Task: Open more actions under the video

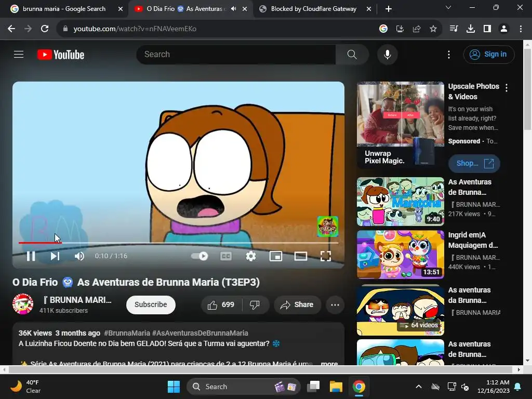Action: pyautogui.click(x=335, y=304)
